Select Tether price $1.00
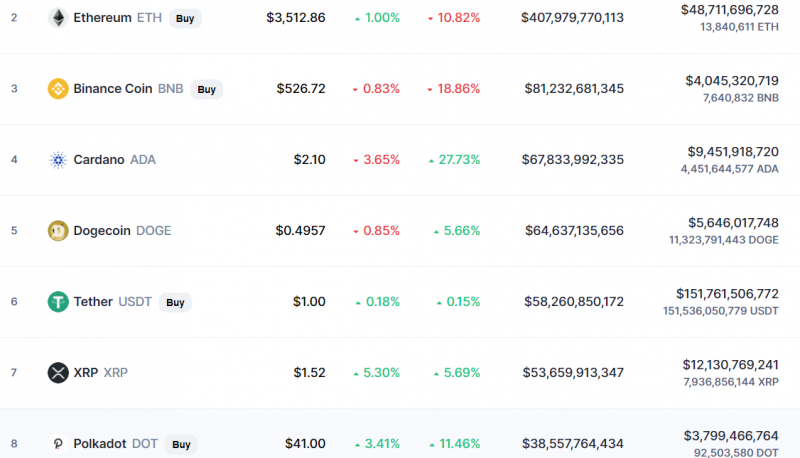This screenshot has height=458, width=800. [309, 301]
